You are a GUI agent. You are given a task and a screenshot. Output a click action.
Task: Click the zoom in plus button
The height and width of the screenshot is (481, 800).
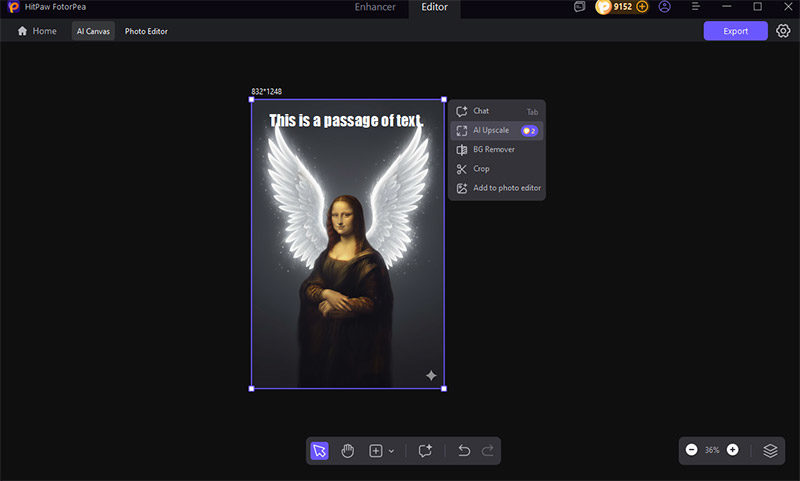tap(733, 450)
